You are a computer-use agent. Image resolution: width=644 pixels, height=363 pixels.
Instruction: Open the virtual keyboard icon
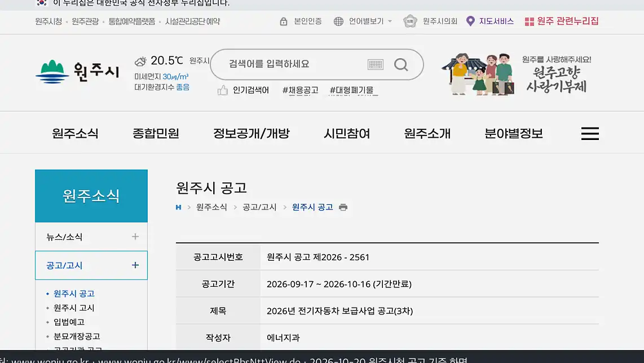pos(376,64)
